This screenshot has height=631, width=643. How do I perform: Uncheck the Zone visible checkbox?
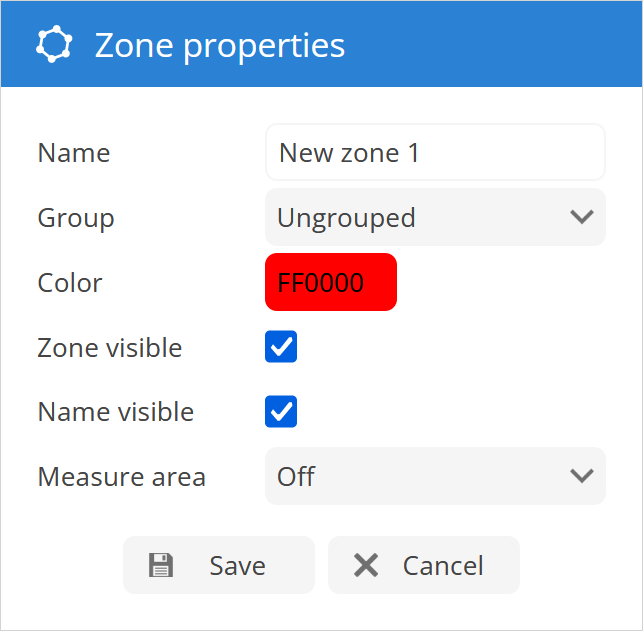coord(281,348)
